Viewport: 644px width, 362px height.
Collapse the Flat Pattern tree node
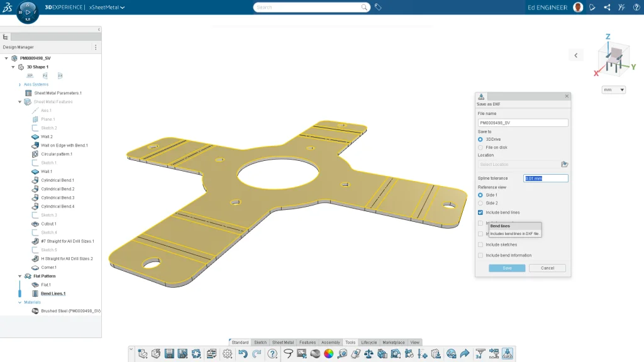(19, 276)
